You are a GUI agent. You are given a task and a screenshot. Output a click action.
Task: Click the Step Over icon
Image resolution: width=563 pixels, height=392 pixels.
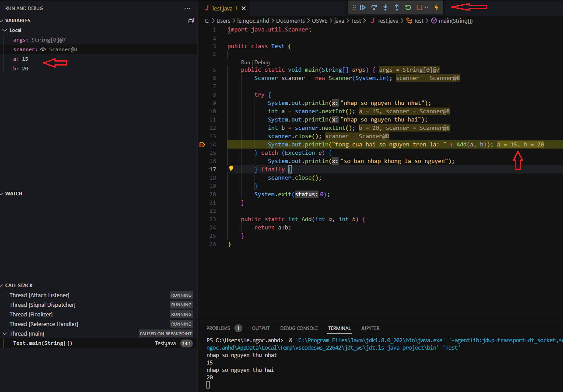pyautogui.click(x=374, y=7)
